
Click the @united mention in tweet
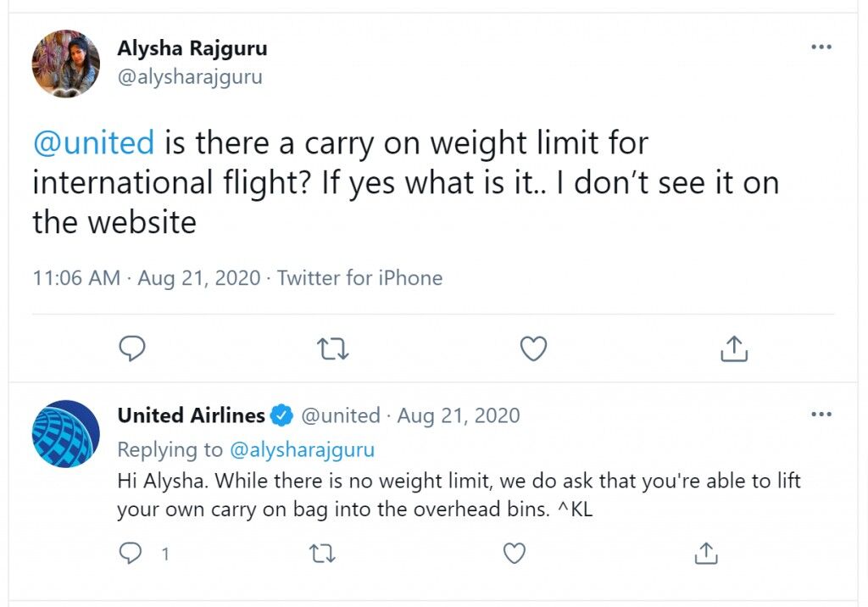(93, 142)
